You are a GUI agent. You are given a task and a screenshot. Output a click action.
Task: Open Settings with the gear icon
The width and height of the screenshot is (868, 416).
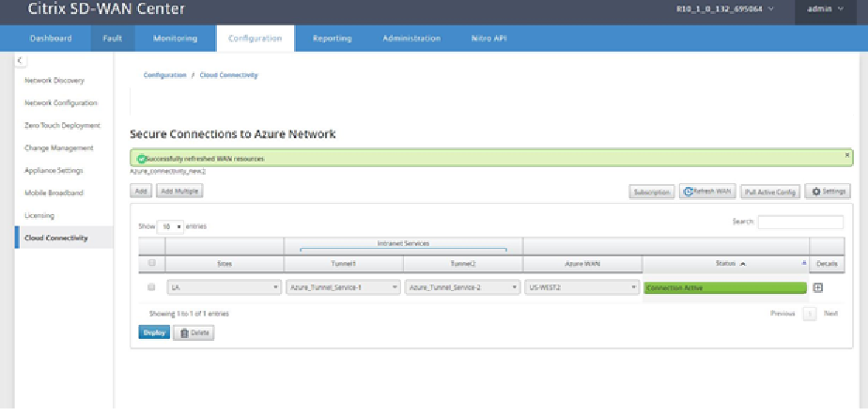click(x=828, y=192)
